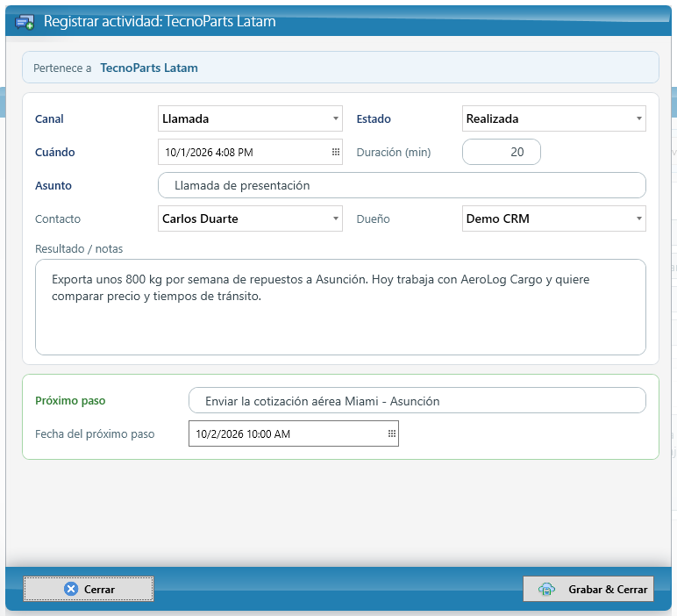677x616 pixels.
Task: Click the Realizada value in Estado
Action: [x=492, y=118]
